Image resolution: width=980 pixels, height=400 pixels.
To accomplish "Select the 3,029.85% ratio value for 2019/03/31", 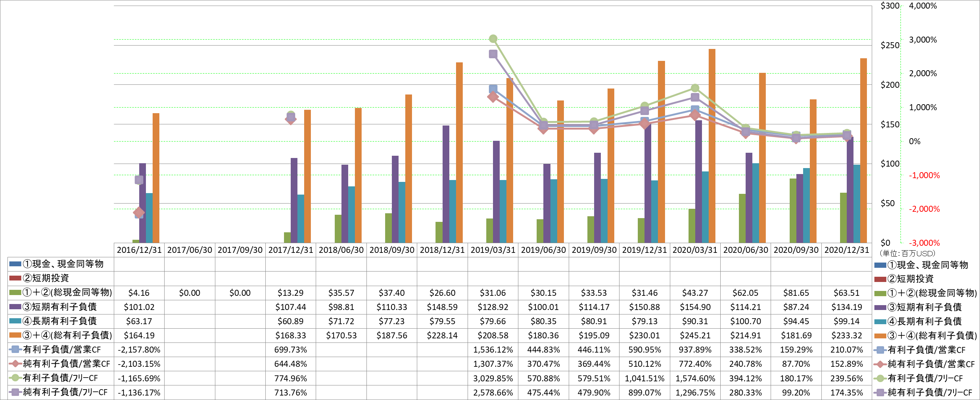I will 493,378.
